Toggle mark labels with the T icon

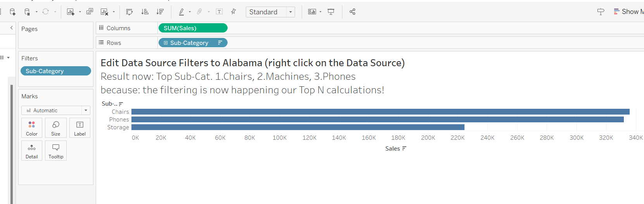click(x=219, y=12)
